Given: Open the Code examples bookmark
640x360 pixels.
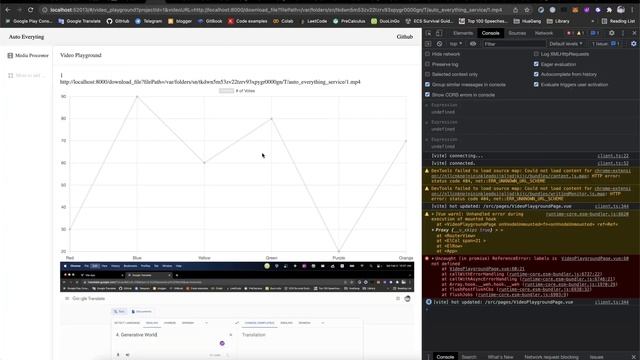Looking at the screenshot, I should [x=247, y=21].
